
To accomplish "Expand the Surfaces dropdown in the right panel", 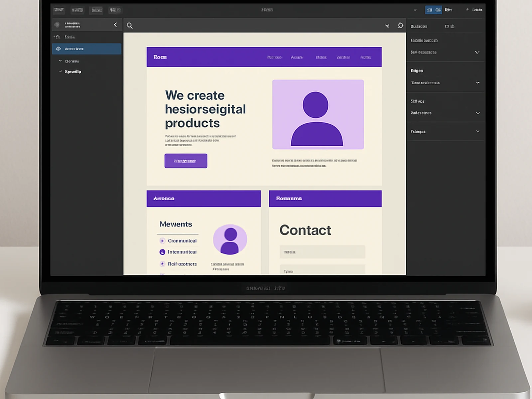I will coord(477,113).
